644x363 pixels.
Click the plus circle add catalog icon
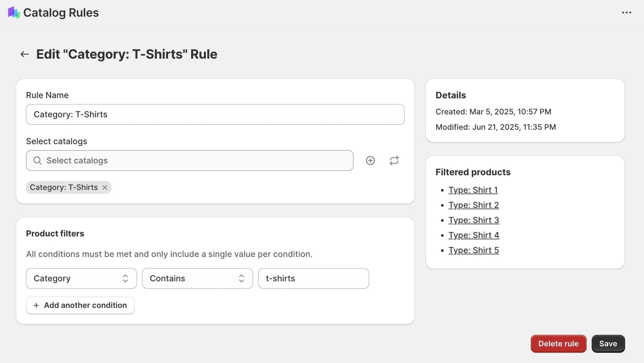click(x=370, y=161)
